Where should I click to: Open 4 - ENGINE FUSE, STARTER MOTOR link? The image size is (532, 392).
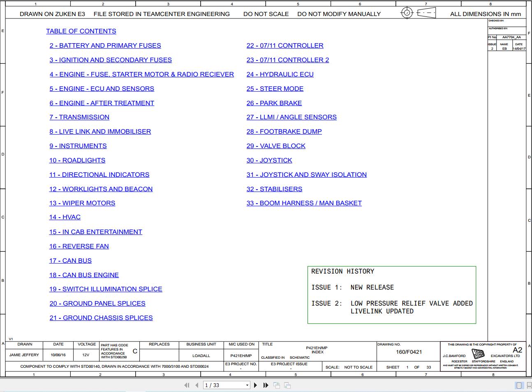point(142,74)
